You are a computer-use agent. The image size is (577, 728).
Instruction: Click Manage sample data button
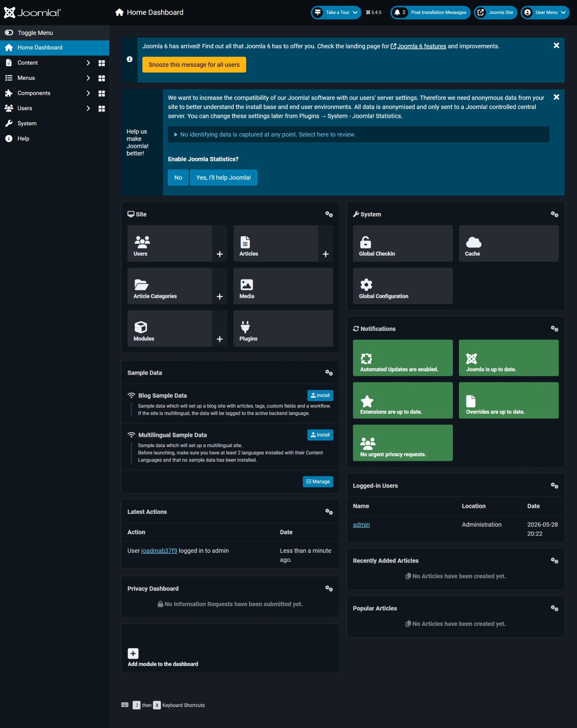click(x=318, y=482)
